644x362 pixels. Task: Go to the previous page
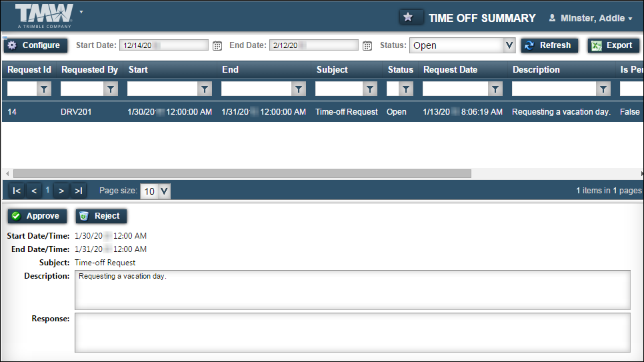34,191
